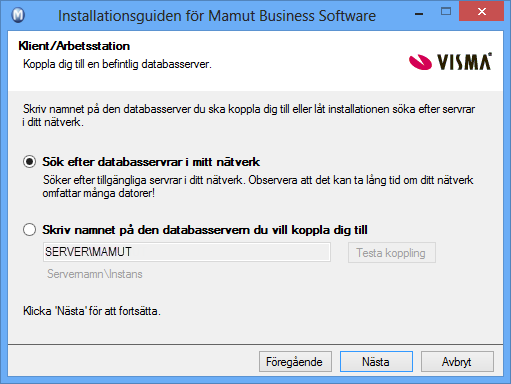511x384 pixels.
Task: Select 'Sök efter databasservrar i mitt nätverk' radio button
Action: (x=29, y=162)
